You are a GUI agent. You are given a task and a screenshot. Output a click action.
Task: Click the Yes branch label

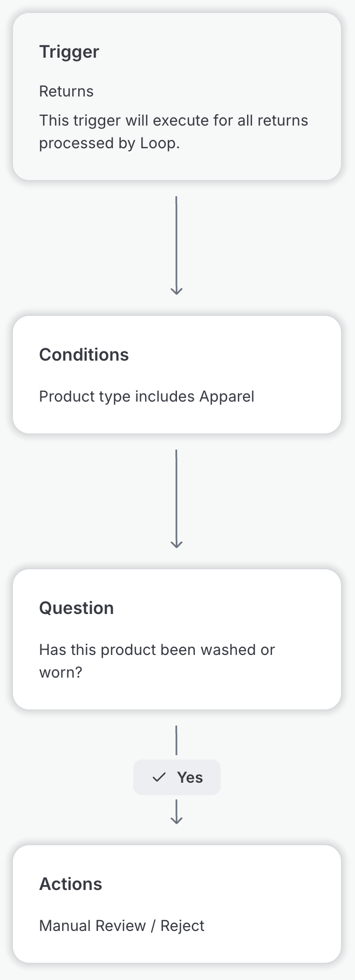tap(189, 777)
